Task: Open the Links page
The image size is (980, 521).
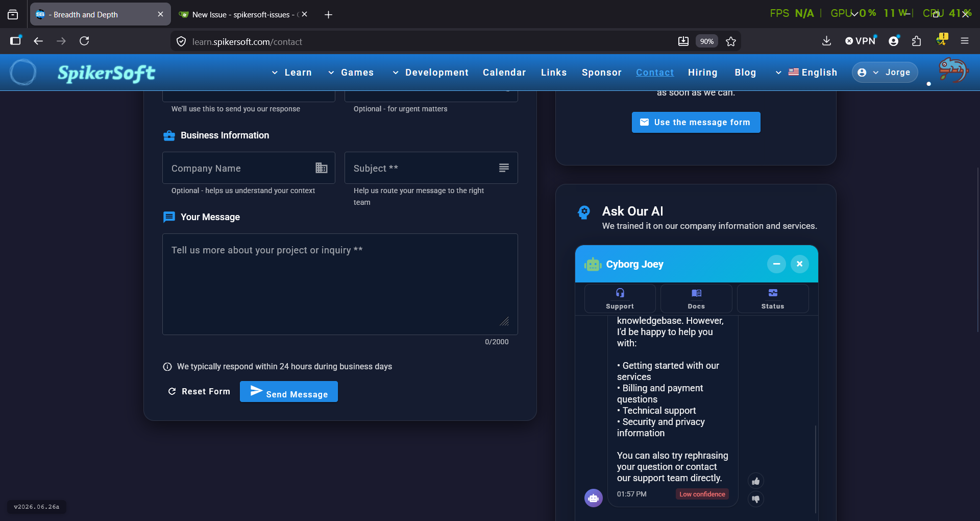Action: (554, 73)
